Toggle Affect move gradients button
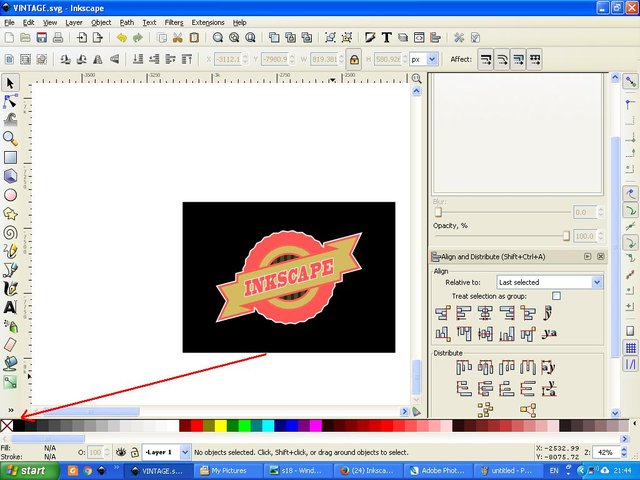Viewport: 640px width, 480px height. click(518, 60)
